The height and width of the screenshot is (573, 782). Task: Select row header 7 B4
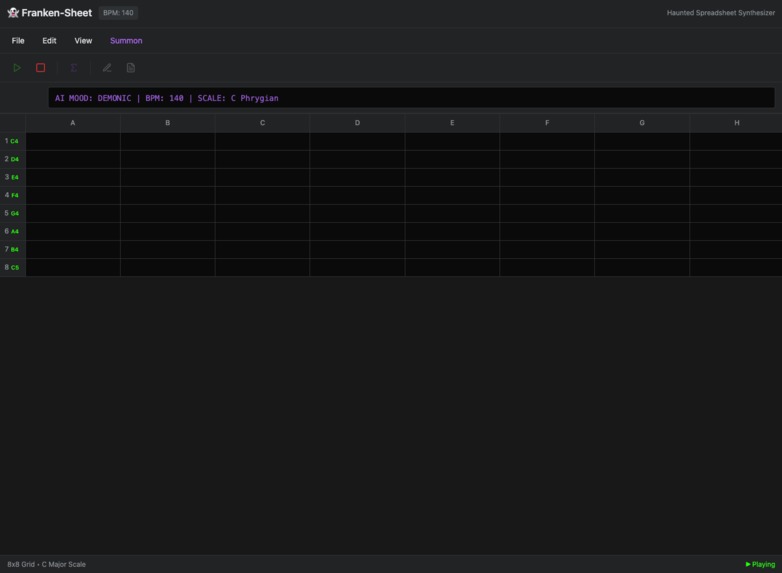coord(12,249)
